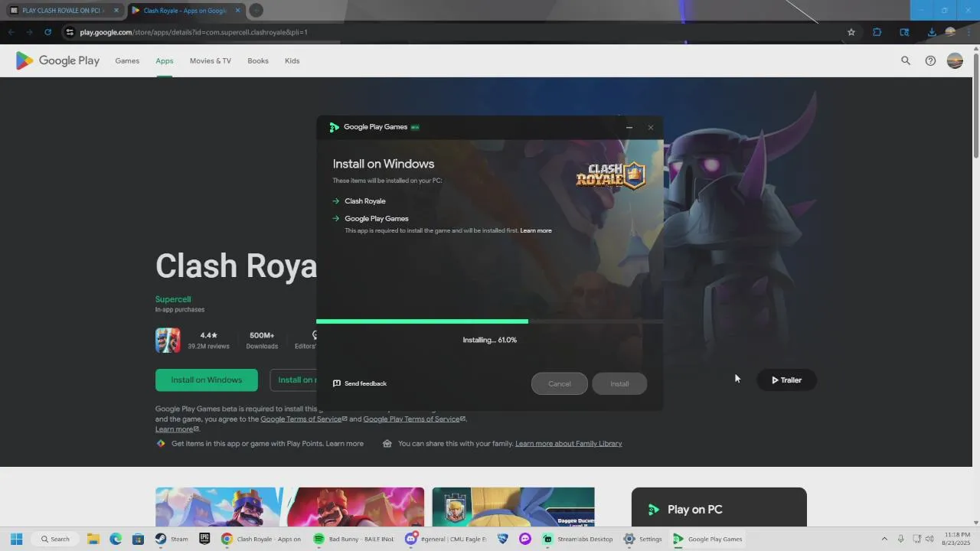Click 'Google Play Games' item in install list

(x=377, y=219)
